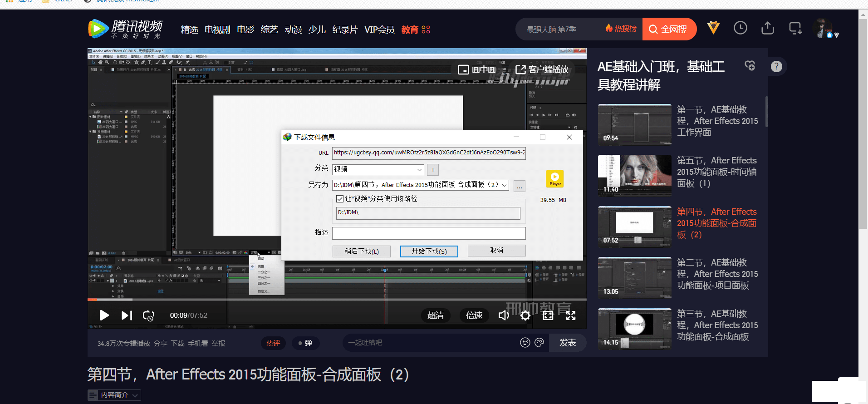The height and width of the screenshot is (404, 868).
Task: Click the 手机看 link
Action: [198, 344]
